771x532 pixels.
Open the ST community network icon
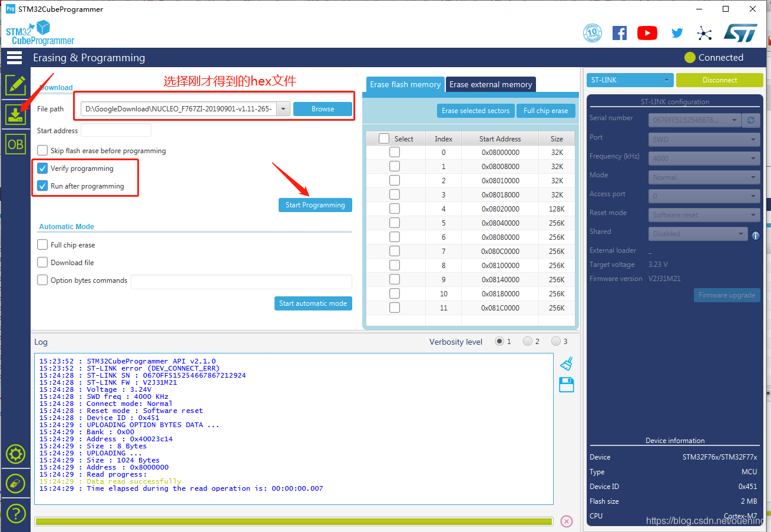pos(704,33)
